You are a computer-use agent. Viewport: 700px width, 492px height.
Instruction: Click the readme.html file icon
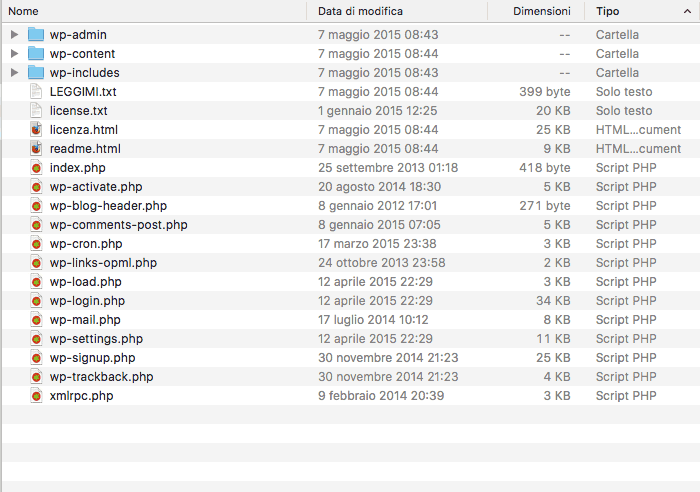36,148
